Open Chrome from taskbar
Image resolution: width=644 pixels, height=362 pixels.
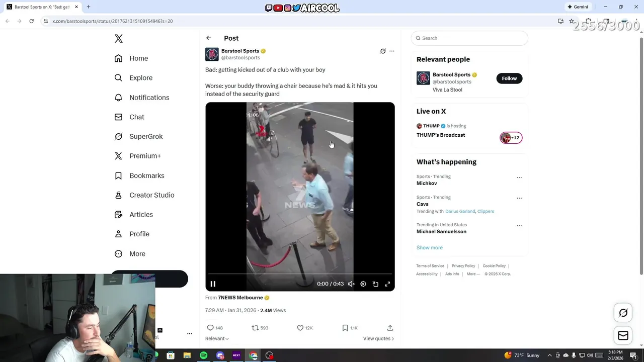(253, 355)
